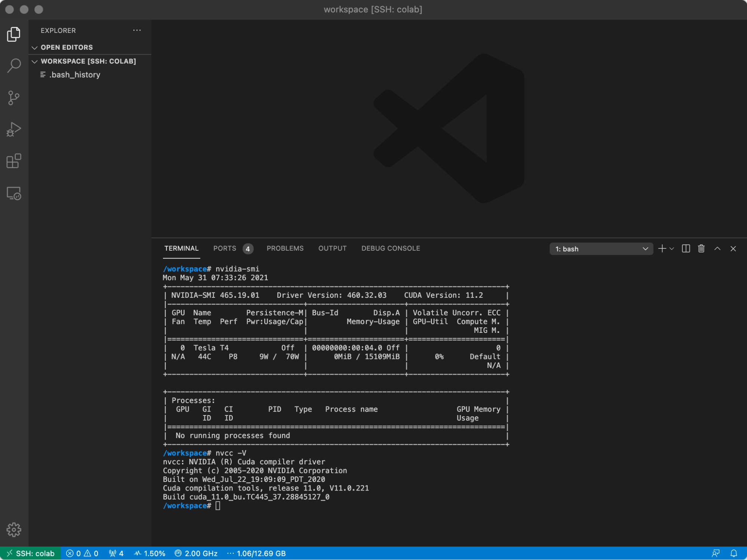This screenshot has width=747, height=560.
Task: Open the Run and Debug view icon
Action: tap(14, 130)
